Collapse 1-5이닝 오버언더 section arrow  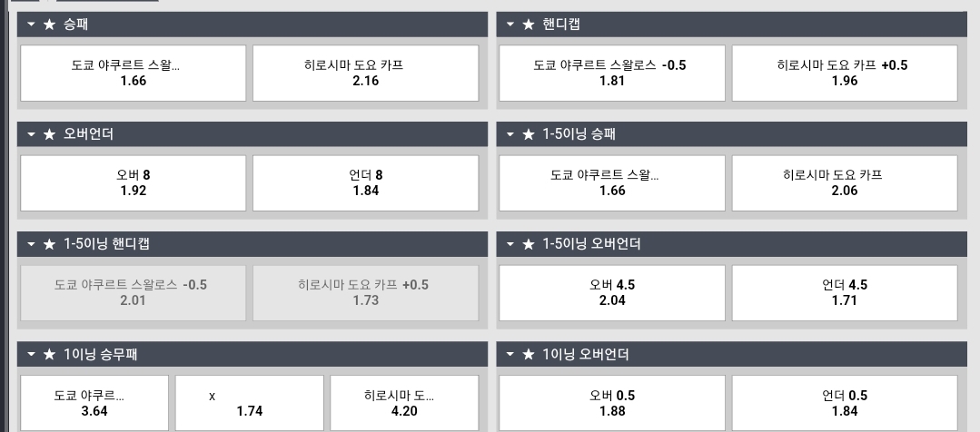point(510,245)
